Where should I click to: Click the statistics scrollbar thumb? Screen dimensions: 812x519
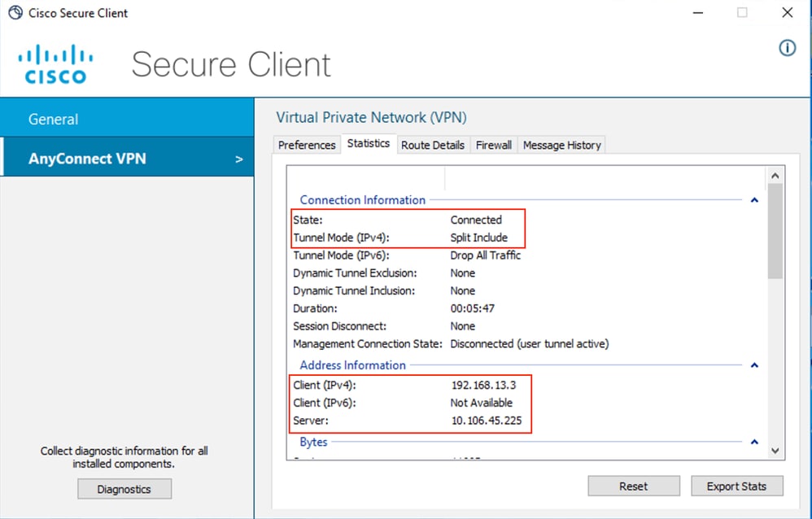pyautogui.click(x=775, y=231)
